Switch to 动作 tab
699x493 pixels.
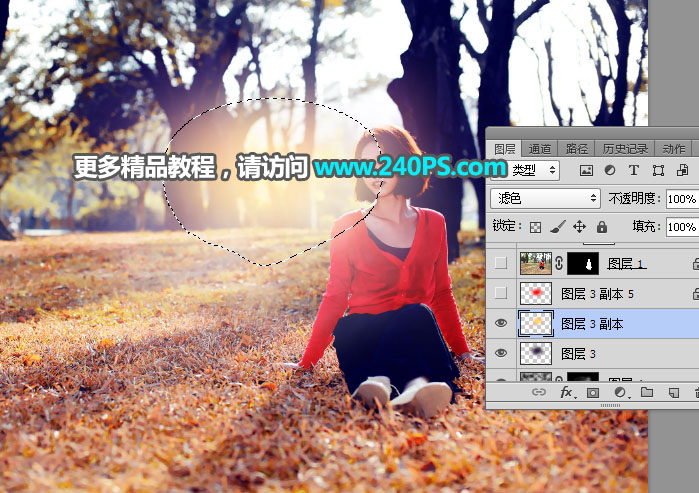[673, 149]
